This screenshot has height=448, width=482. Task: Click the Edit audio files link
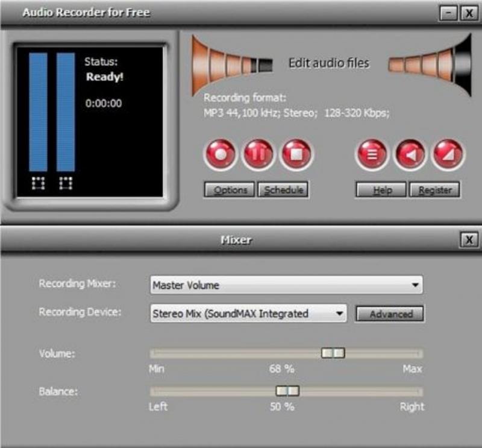point(328,63)
